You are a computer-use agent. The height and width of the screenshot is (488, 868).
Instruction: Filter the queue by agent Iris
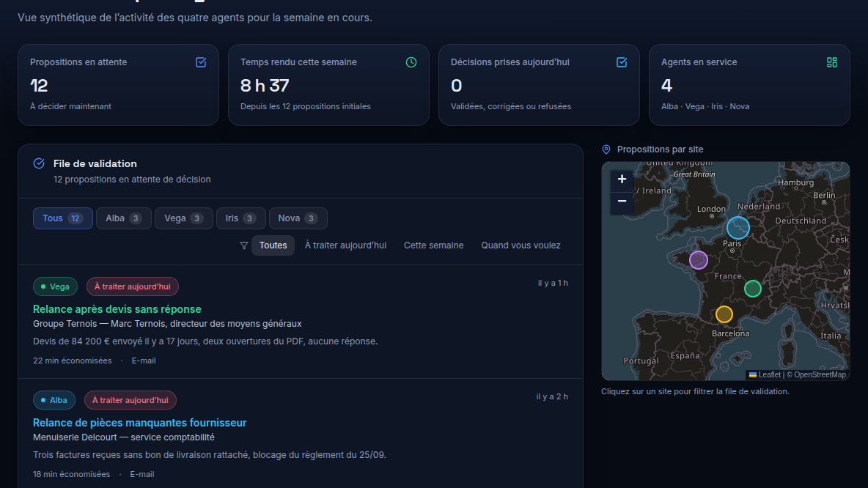coord(240,218)
